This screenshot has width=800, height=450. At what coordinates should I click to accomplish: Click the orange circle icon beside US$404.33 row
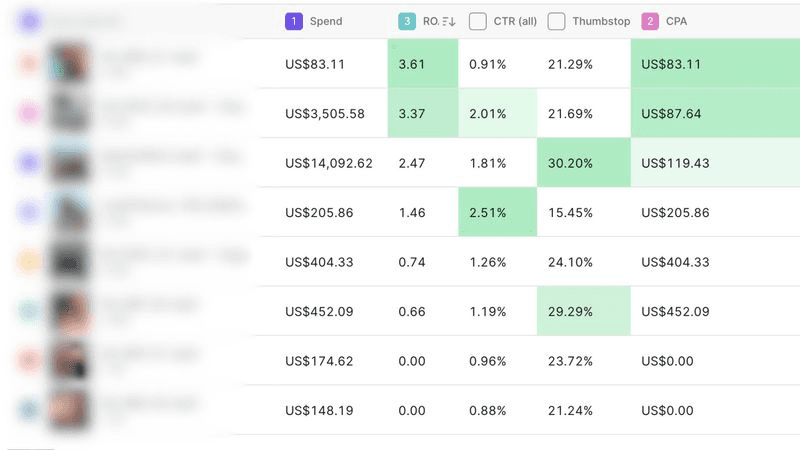(x=29, y=261)
